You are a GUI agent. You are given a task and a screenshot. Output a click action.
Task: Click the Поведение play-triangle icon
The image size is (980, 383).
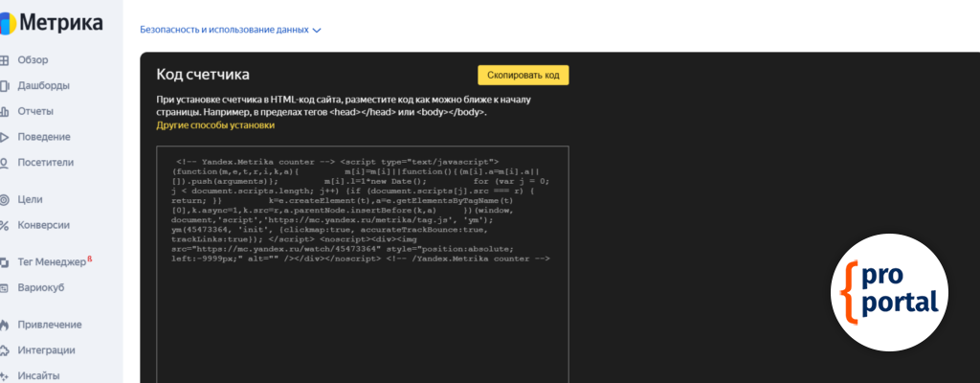click(5, 137)
